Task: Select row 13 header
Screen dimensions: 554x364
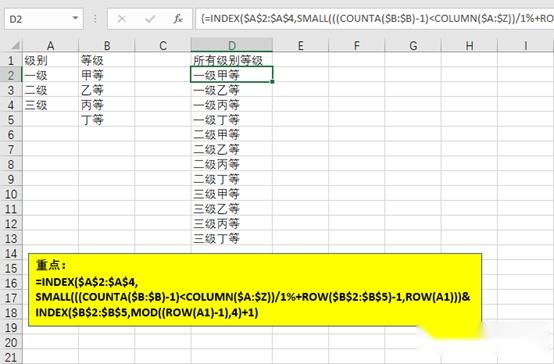Action: point(11,239)
